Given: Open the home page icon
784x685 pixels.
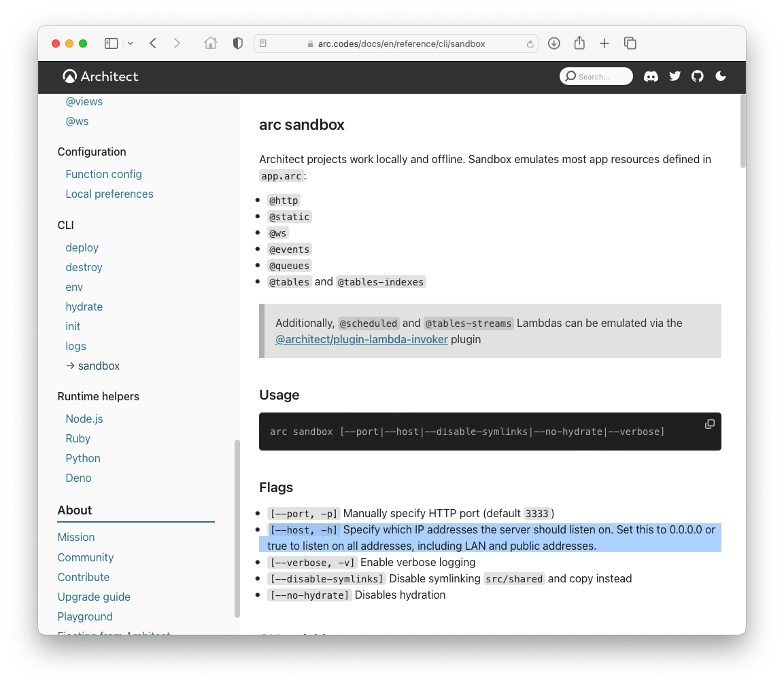Looking at the screenshot, I should [x=211, y=43].
